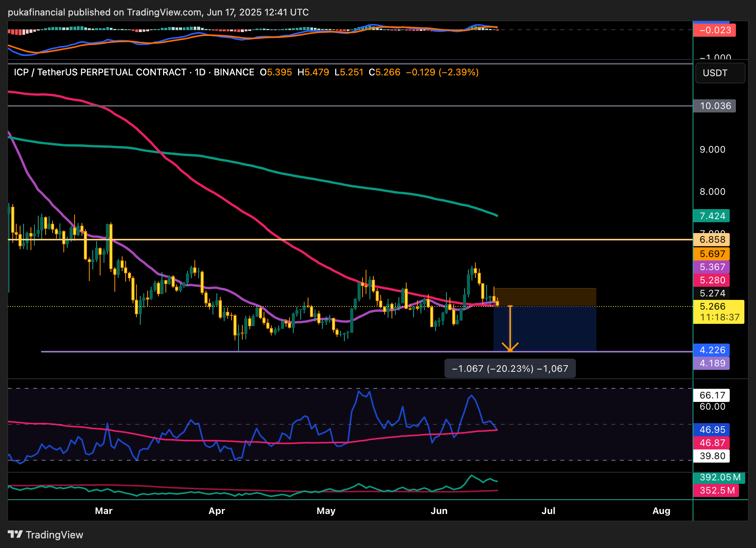
Task: Click the Apr label on time axis
Action: 216,511
